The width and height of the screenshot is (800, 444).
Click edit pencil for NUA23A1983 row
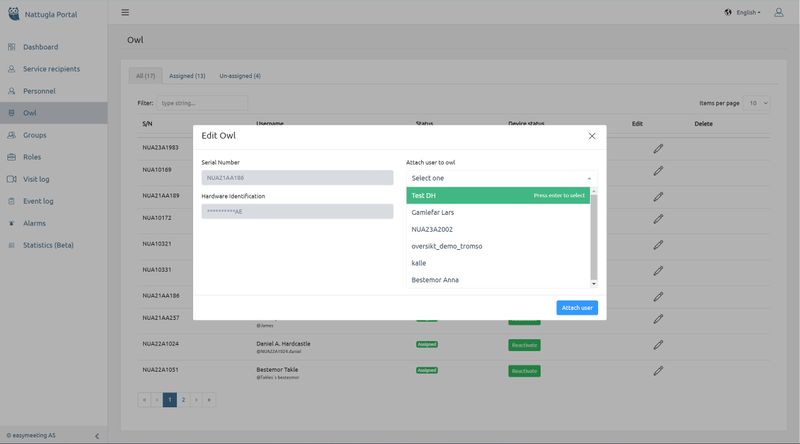click(658, 147)
